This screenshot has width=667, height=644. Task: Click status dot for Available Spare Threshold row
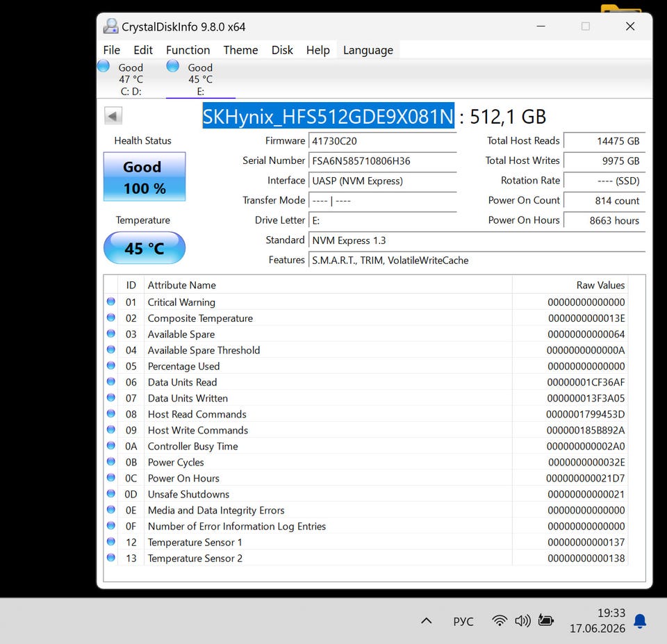tap(111, 349)
